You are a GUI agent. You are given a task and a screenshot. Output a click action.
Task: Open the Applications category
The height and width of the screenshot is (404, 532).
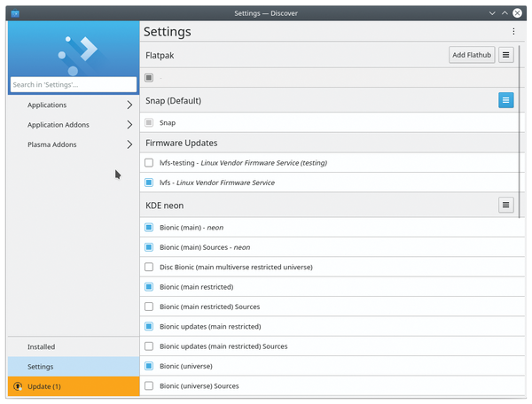point(74,105)
